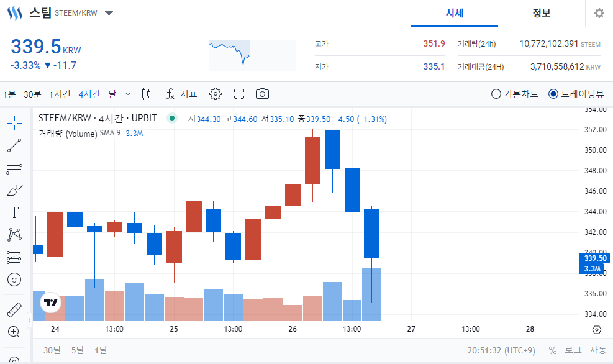Click the 지표 indicators label

189,94
